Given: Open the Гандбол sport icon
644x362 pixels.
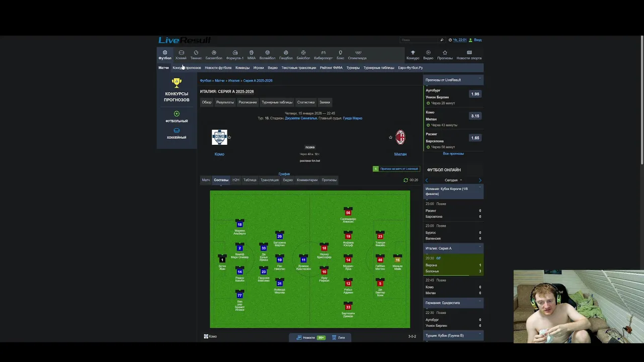Looking at the screenshot, I should tap(286, 55).
